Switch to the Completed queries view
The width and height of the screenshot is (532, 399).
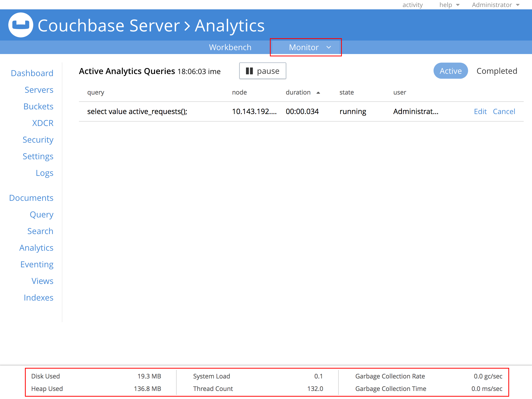tap(496, 71)
